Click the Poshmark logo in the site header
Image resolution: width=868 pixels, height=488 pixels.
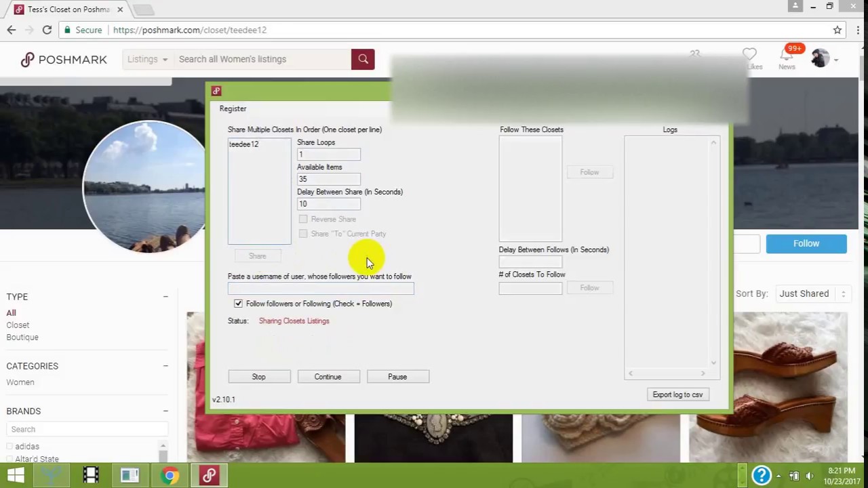(x=64, y=60)
